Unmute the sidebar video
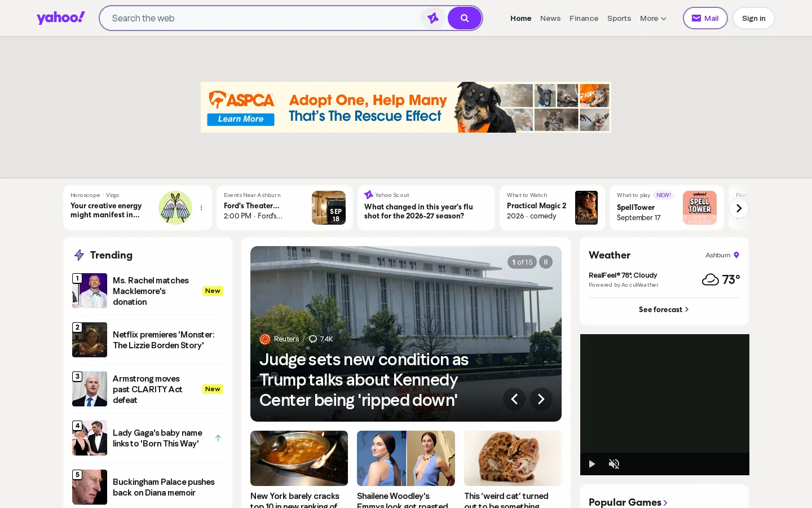This screenshot has height=508, width=812. click(x=614, y=464)
